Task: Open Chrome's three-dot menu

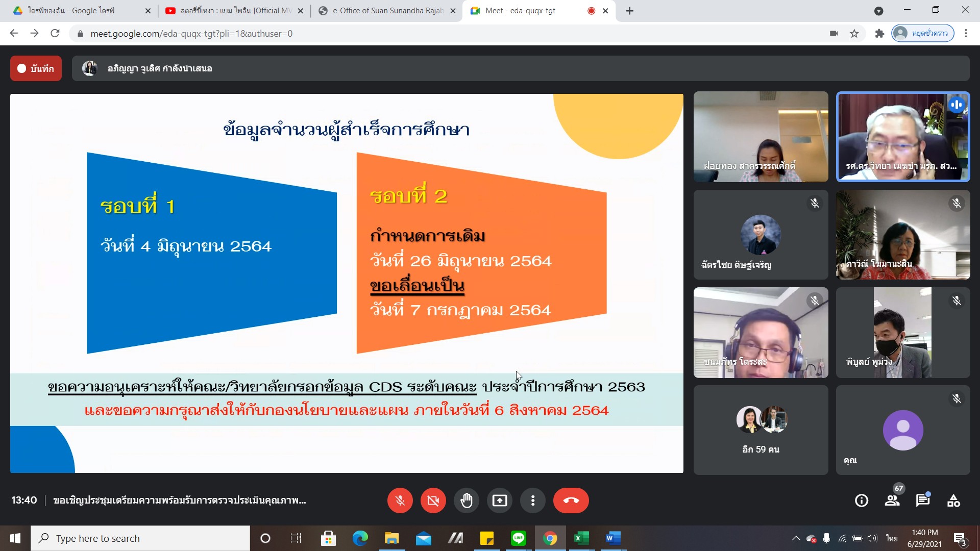Action: pyautogui.click(x=966, y=34)
